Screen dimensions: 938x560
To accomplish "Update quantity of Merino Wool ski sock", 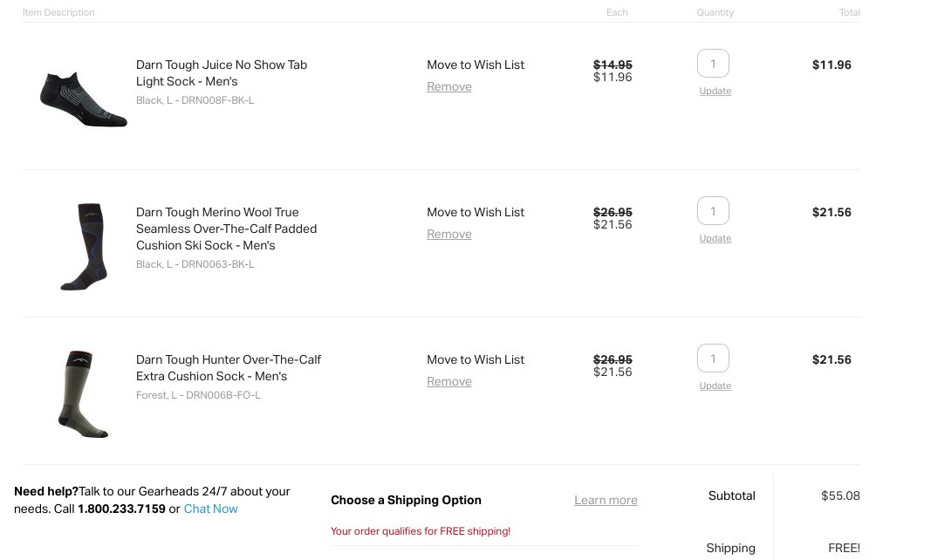I will (x=715, y=238).
